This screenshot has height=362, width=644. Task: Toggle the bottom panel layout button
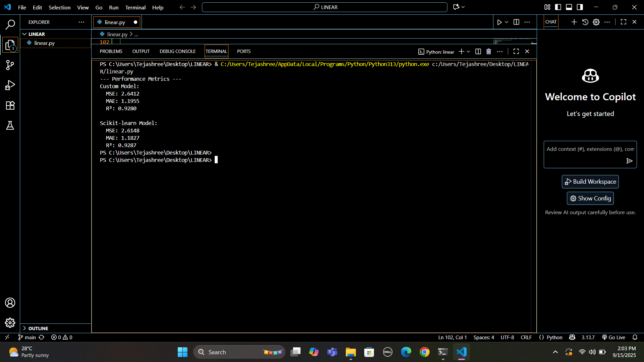point(569,7)
